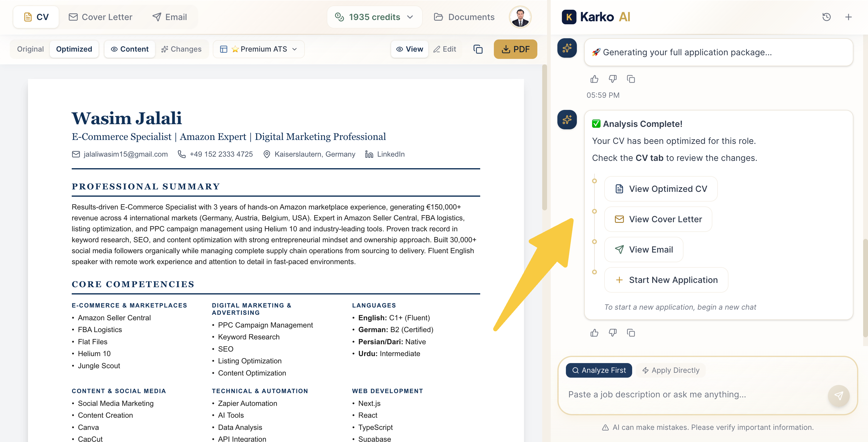This screenshot has width=868, height=442.
Task: Click the chat history icon in Karko AI panel
Action: pos(826,17)
